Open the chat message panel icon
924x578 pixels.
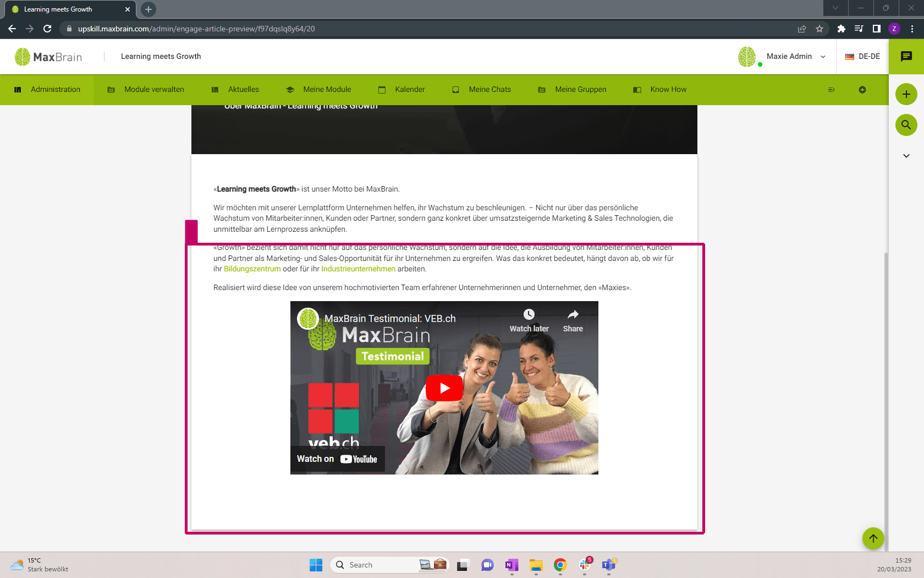click(906, 56)
